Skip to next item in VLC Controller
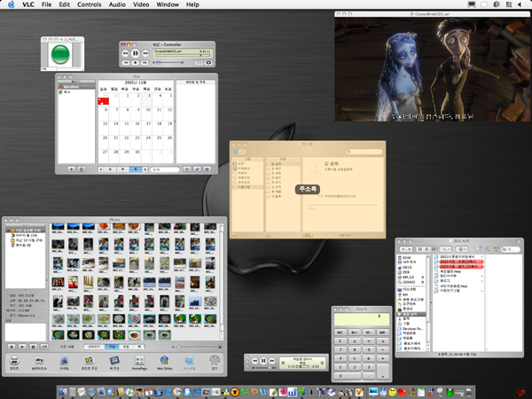 point(145,63)
